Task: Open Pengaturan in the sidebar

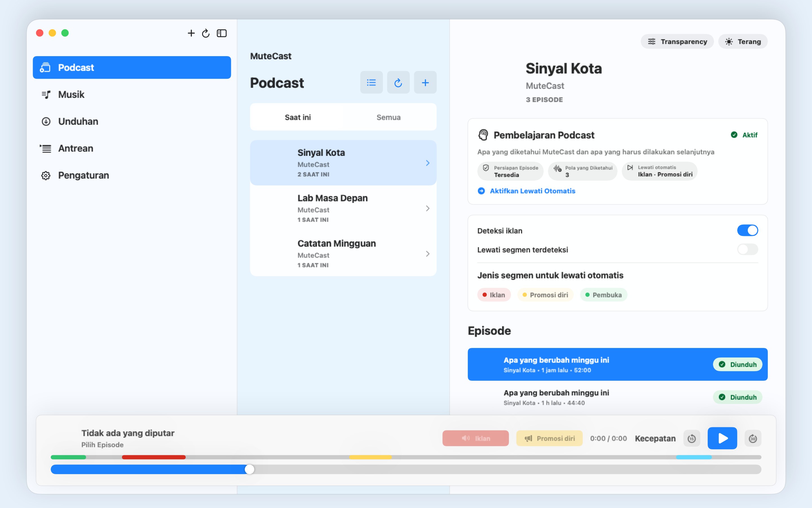Action: click(x=132, y=175)
